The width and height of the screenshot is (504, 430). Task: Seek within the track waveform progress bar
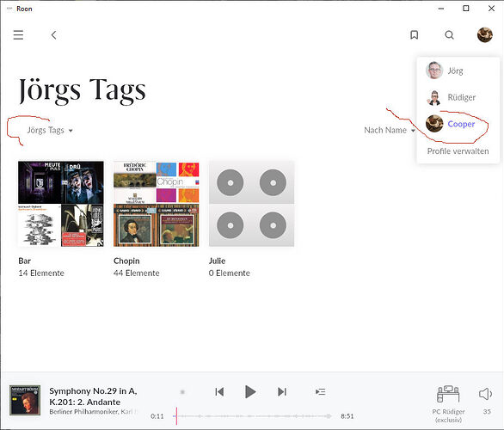(252, 416)
